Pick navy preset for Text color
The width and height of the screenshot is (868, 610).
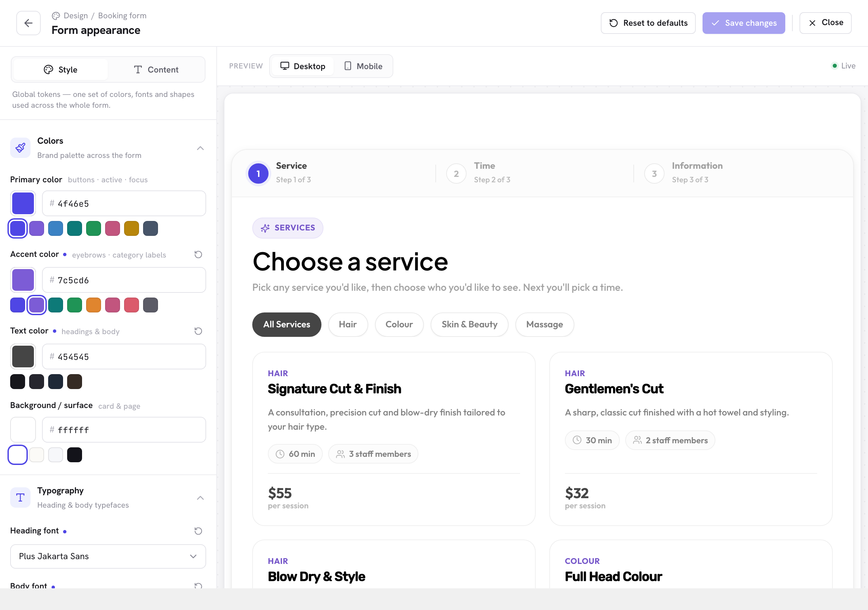tap(56, 381)
